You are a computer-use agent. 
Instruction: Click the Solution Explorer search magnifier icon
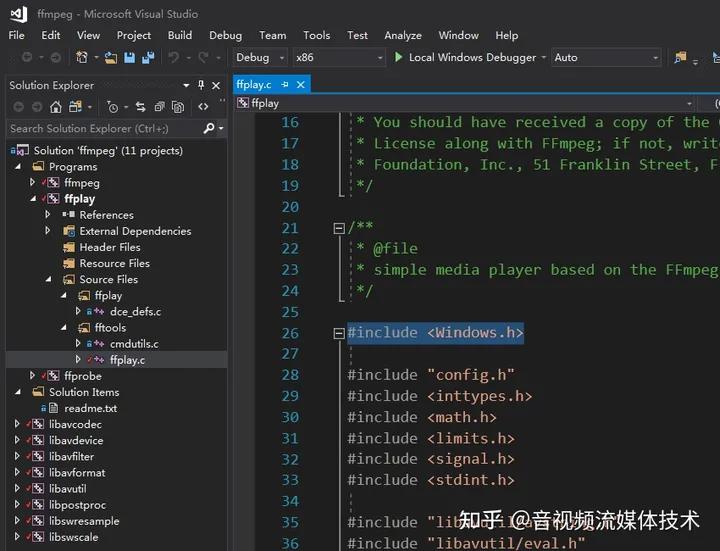point(209,128)
